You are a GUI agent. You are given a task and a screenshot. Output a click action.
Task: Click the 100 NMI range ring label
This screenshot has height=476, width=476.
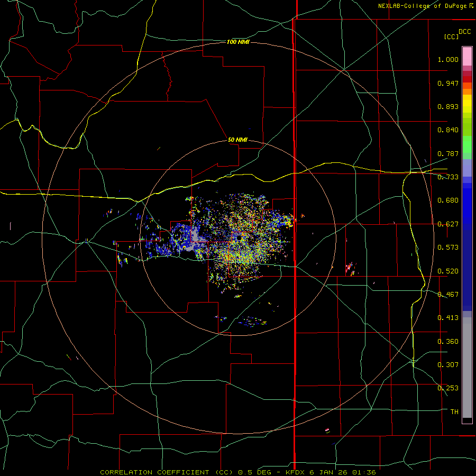click(238, 42)
